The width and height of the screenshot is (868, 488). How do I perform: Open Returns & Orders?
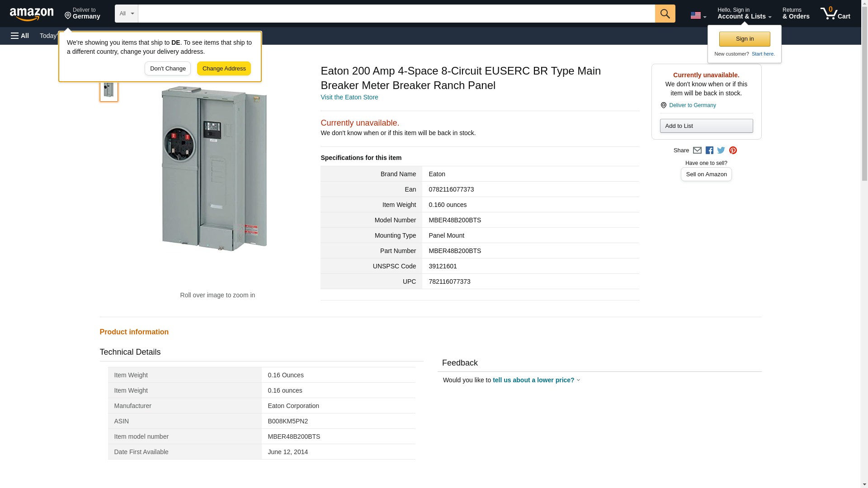coord(796,14)
